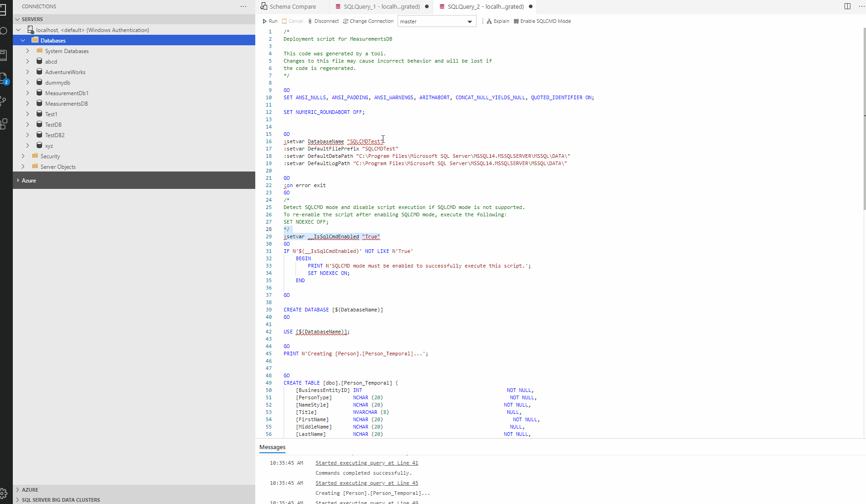The height and width of the screenshot is (504, 866).
Task: Select the Messages tab below the editor
Action: [272, 447]
